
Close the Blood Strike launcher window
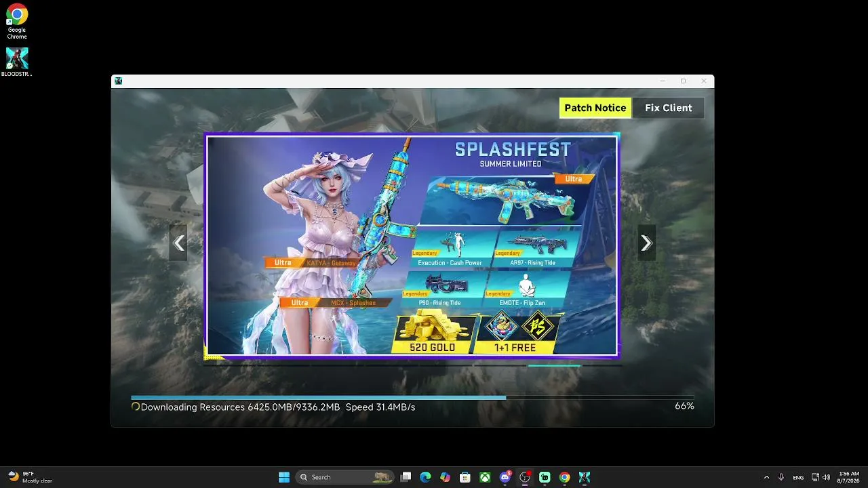point(704,81)
